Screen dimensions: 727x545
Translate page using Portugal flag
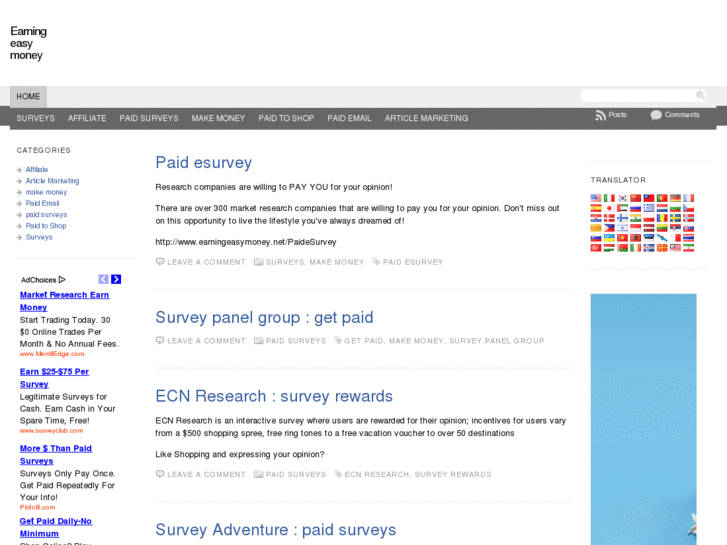coord(662,198)
